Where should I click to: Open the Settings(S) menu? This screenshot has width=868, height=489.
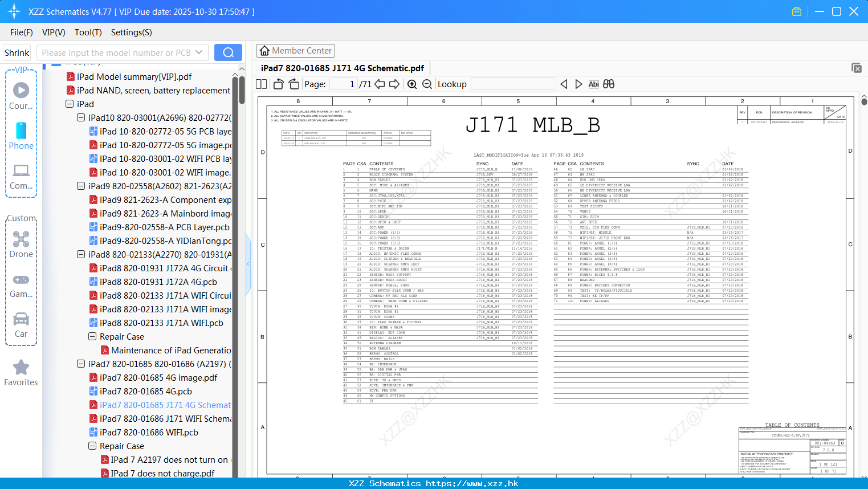coord(132,32)
